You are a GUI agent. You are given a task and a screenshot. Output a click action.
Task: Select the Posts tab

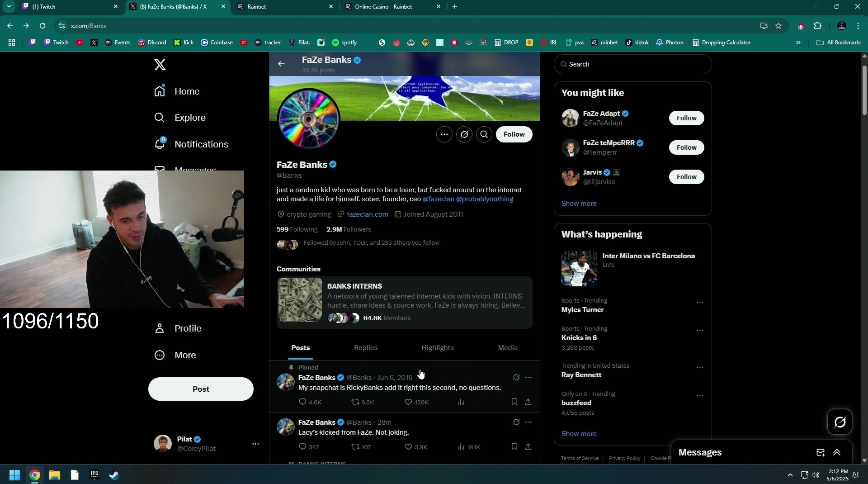(x=301, y=348)
